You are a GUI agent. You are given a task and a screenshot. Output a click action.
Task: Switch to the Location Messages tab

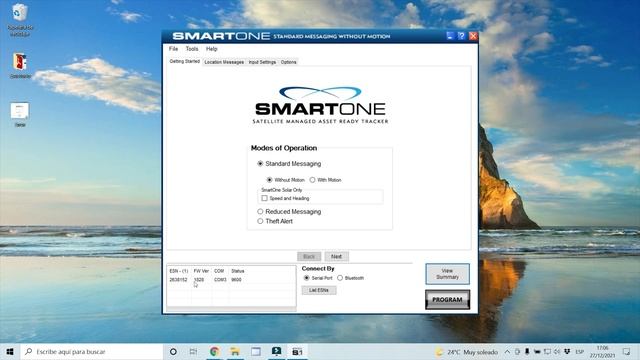point(224,62)
